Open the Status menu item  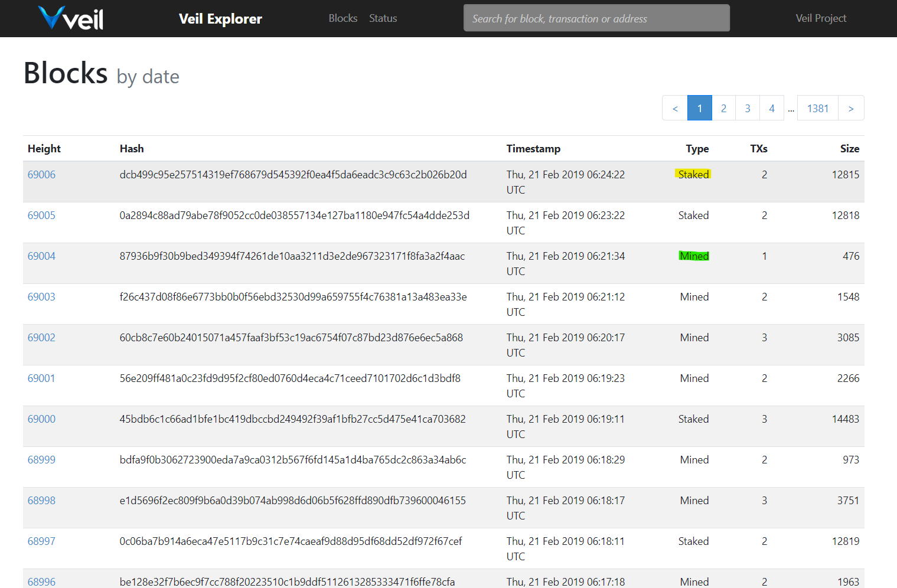point(383,18)
